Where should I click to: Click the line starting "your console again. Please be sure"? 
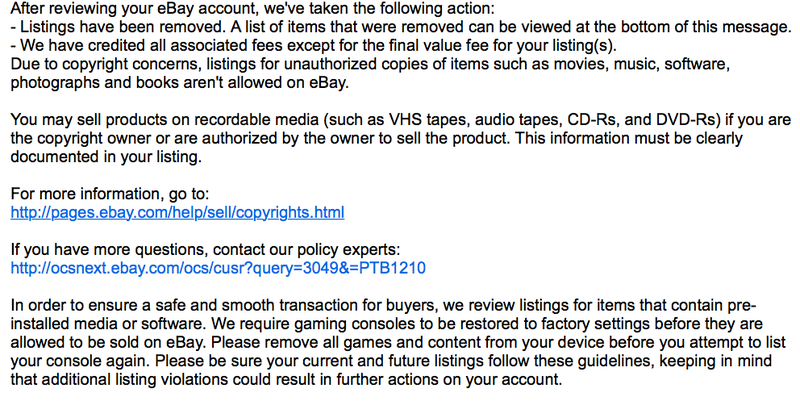click(391, 361)
